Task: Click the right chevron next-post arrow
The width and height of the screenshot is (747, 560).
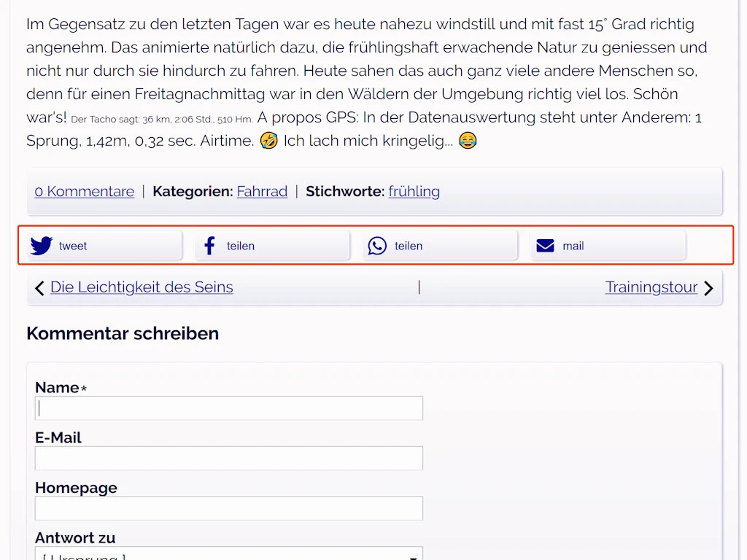Action: coord(708,288)
